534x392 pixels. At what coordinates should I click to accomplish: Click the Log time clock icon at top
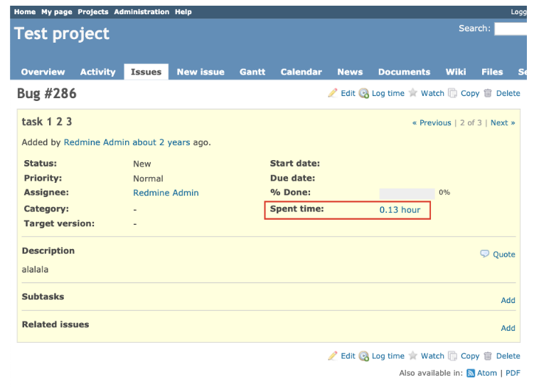(x=364, y=93)
